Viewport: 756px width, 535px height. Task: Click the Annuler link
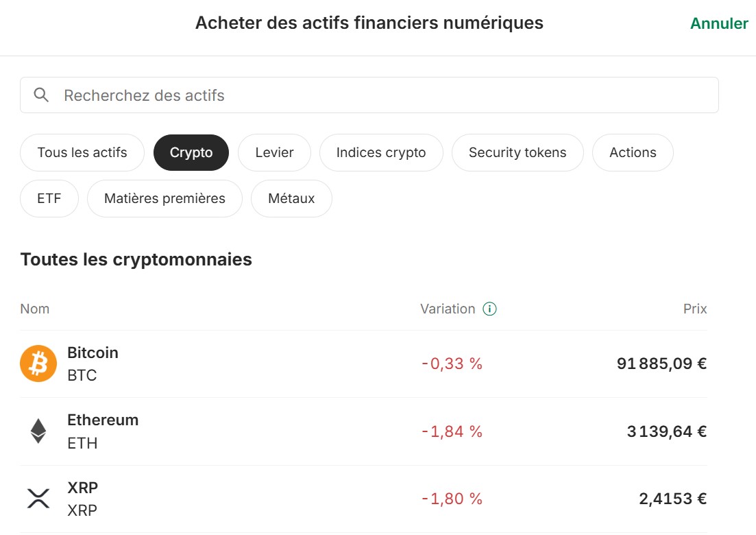tap(718, 23)
